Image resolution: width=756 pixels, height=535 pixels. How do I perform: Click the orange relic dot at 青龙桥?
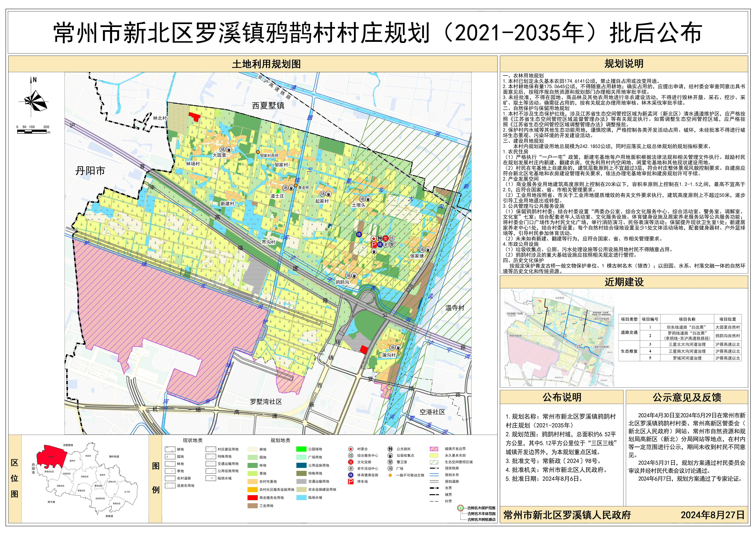(x=296, y=186)
